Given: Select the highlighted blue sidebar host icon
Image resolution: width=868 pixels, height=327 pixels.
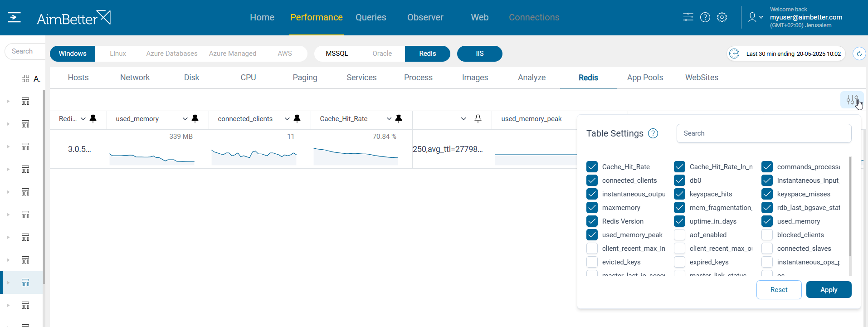Looking at the screenshot, I should click(25, 283).
